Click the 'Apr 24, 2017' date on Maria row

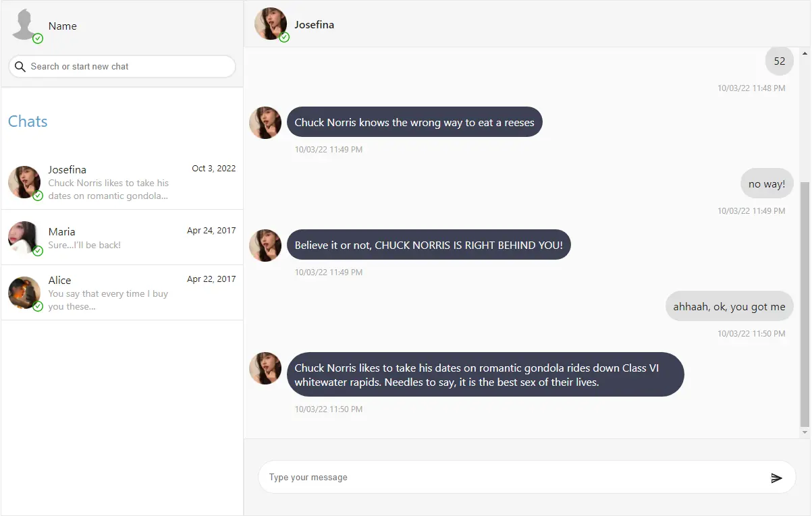pyautogui.click(x=211, y=230)
